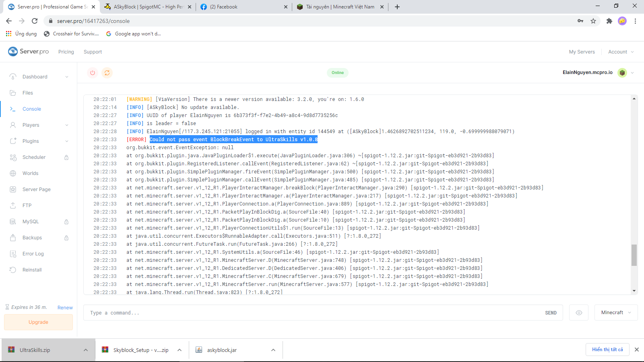Viewport: 644px width, 362px height.
Task: Open the Chrome three-dot menu
Action: tap(635, 21)
